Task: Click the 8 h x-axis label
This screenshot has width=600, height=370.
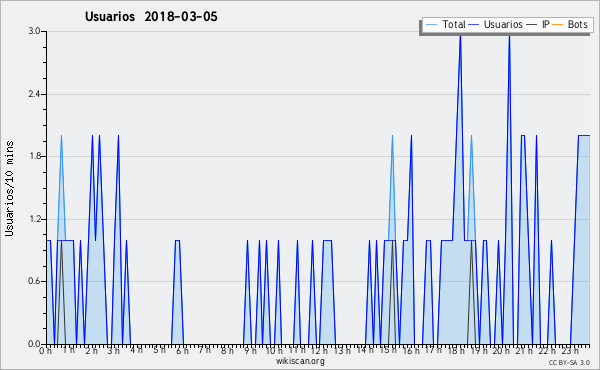Action: click(227, 350)
